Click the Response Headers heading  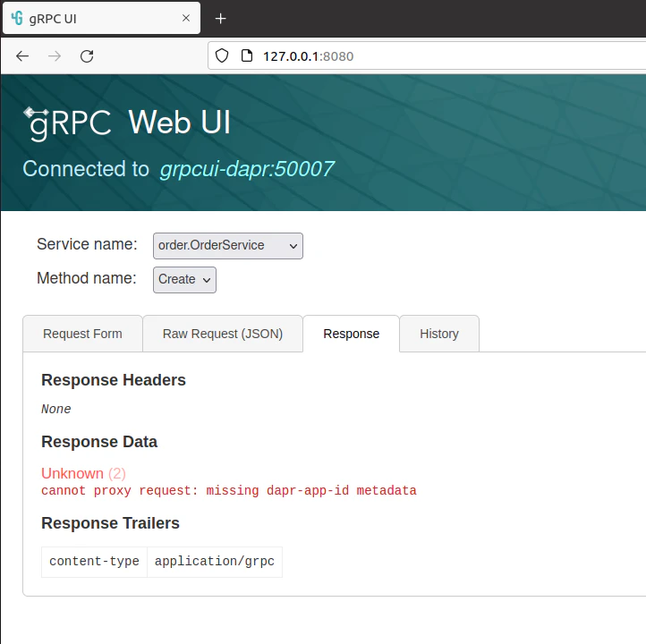(x=114, y=380)
